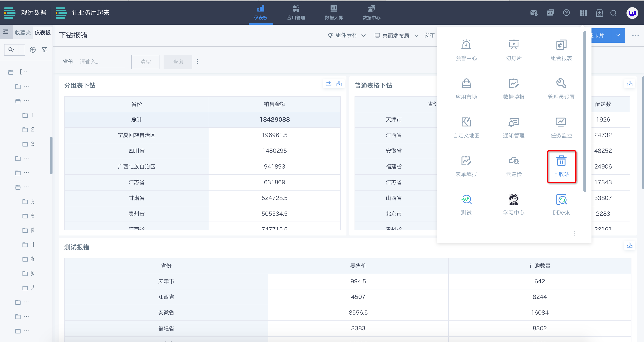Export the 测试报错 card data
644x342 pixels.
629,245
